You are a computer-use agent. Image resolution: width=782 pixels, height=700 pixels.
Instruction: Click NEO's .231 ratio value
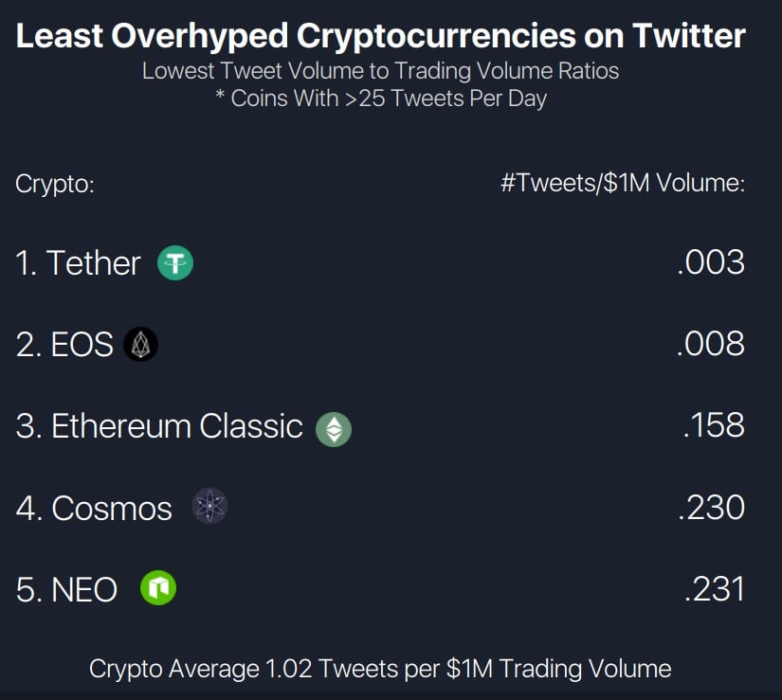[714, 589]
